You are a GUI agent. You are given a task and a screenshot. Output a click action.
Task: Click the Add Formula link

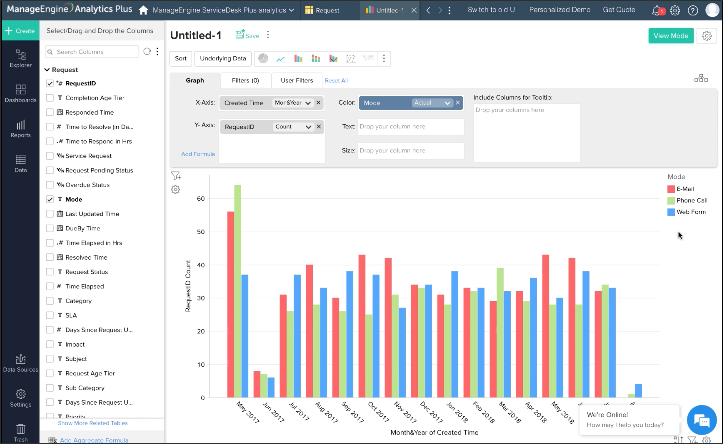coord(197,153)
